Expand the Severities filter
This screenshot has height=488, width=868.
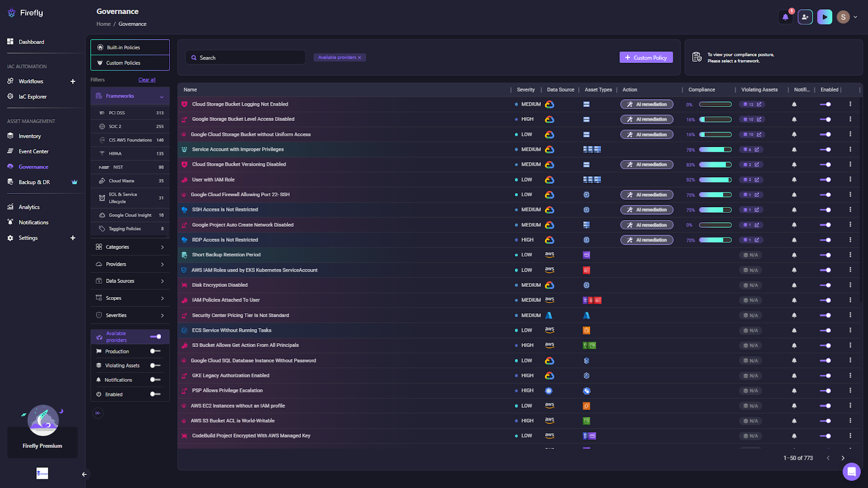130,315
